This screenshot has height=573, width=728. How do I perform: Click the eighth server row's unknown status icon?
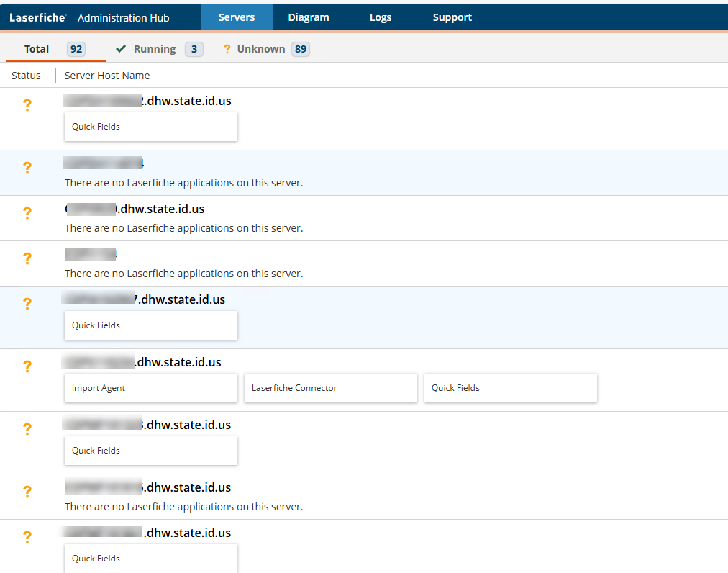[27, 491]
